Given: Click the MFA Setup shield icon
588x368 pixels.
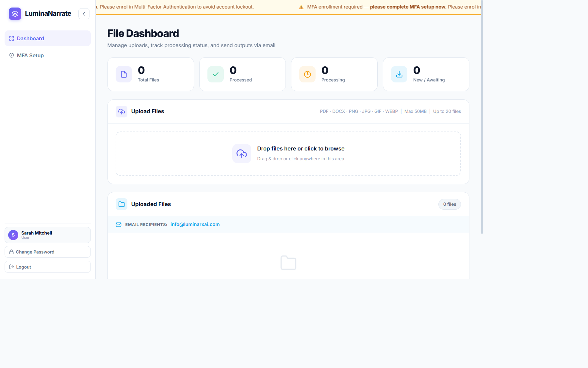Looking at the screenshot, I should coord(11,55).
